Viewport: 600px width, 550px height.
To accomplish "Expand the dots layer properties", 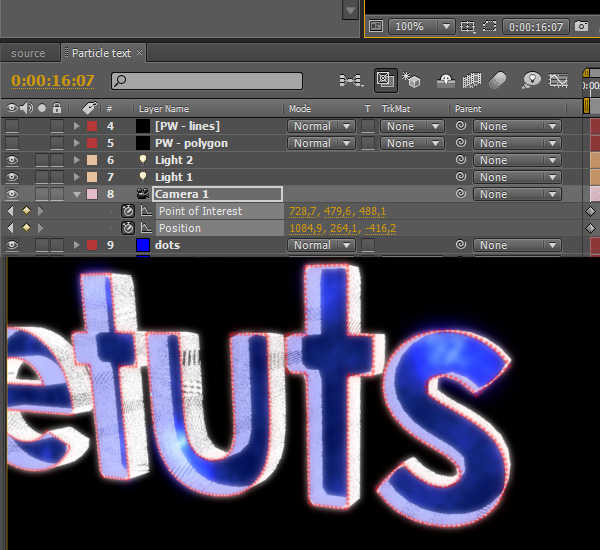I will [x=77, y=245].
